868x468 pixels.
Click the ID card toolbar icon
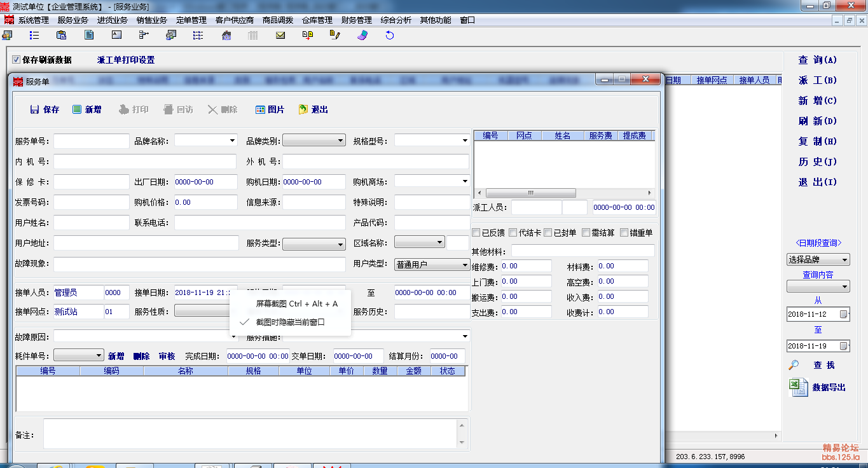coord(116,36)
